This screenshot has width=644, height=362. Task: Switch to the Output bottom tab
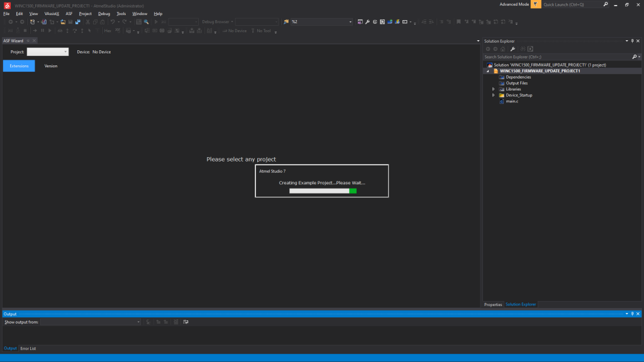pos(10,348)
